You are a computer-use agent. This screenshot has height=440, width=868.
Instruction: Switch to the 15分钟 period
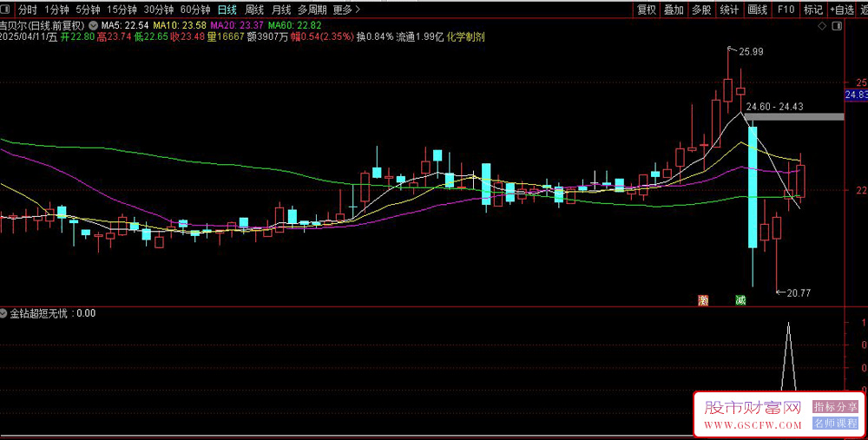pos(122,10)
